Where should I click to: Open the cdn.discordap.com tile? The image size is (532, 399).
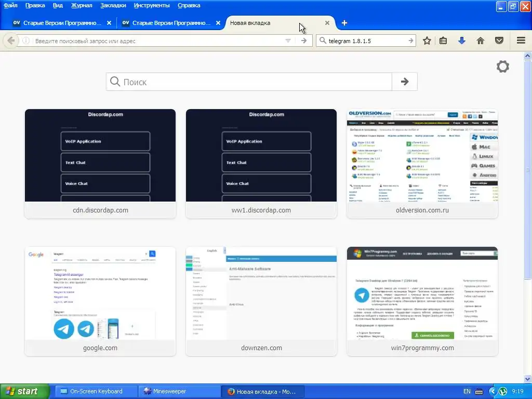coord(100,164)
